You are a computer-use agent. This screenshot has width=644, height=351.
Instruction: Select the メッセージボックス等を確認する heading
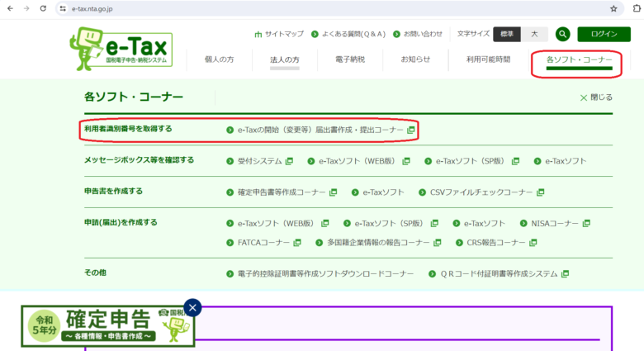[x=140, y=160]
